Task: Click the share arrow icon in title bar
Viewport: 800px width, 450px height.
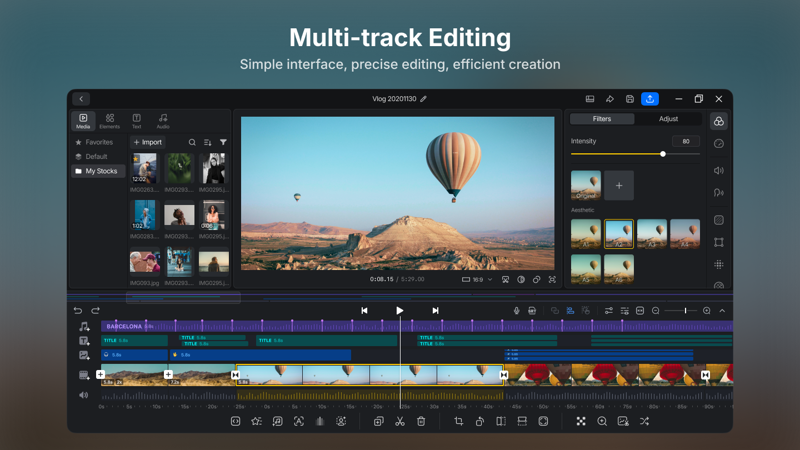Action: coord(610,99)
